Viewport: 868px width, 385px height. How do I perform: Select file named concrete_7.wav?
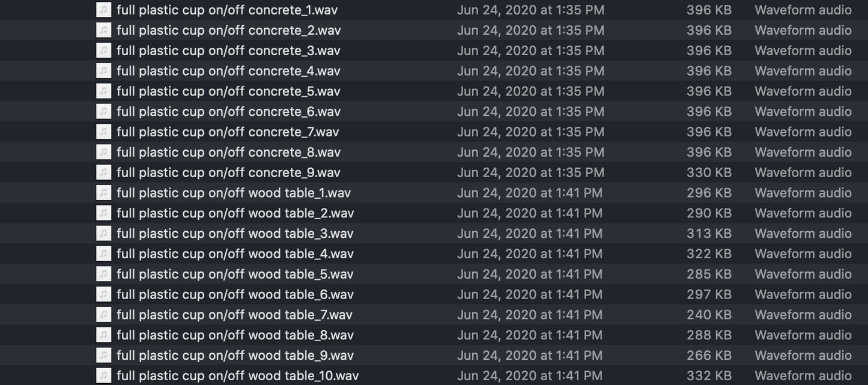point(228,132)
